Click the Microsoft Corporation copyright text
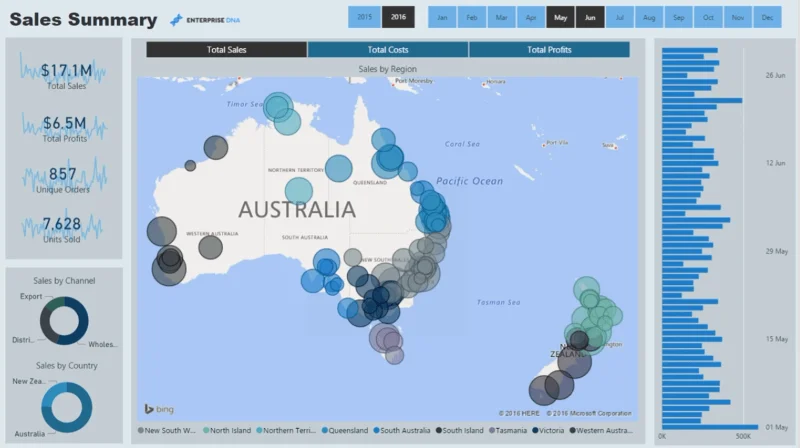 pos(589,413)
